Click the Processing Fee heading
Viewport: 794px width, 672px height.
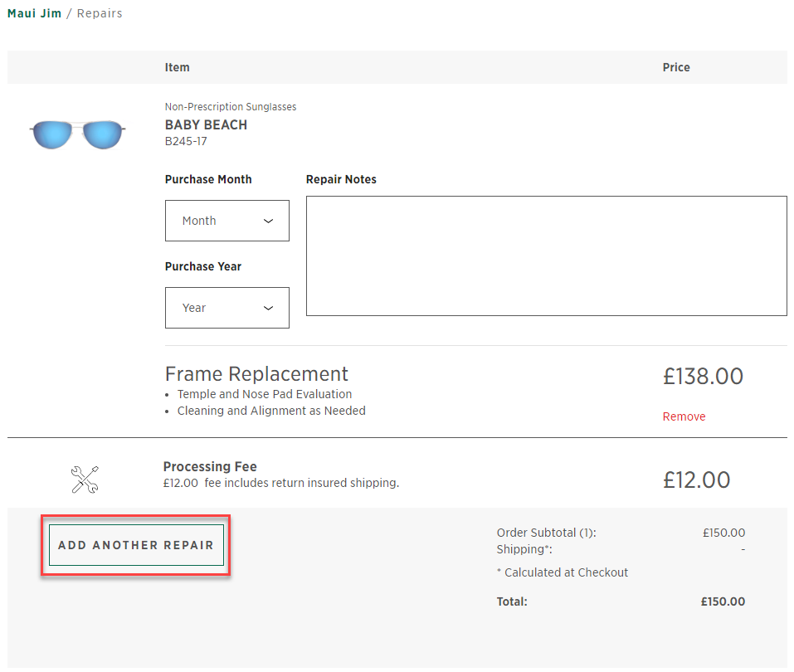[x=210, y=466]
